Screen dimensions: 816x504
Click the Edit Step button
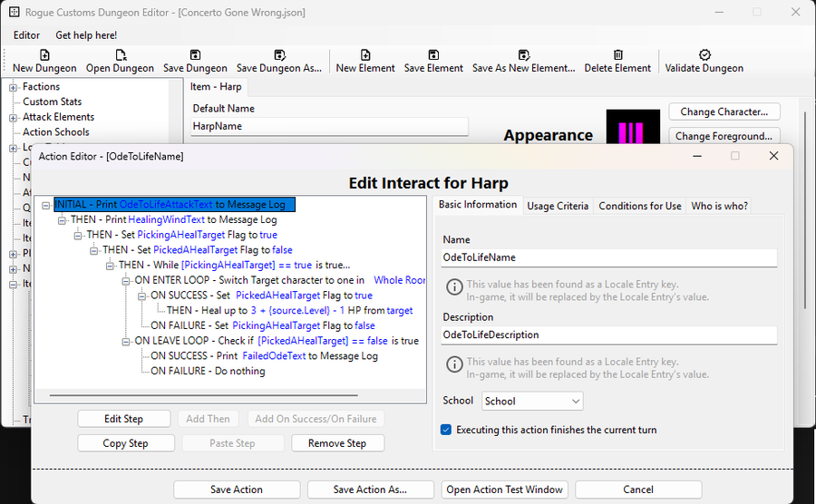[124, 419]
